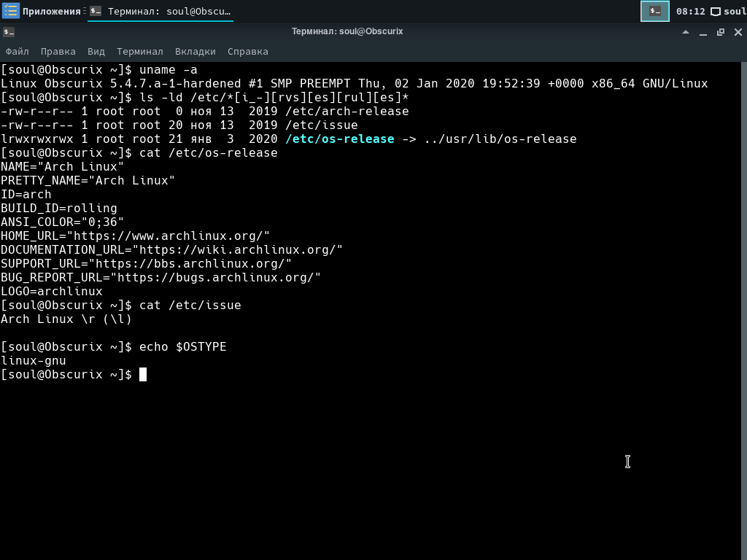Click the HOME_URL https://www.archlinux.org/ text
Image resolution: width=747 pixels, height=560 pixels.
pos(135,236)
